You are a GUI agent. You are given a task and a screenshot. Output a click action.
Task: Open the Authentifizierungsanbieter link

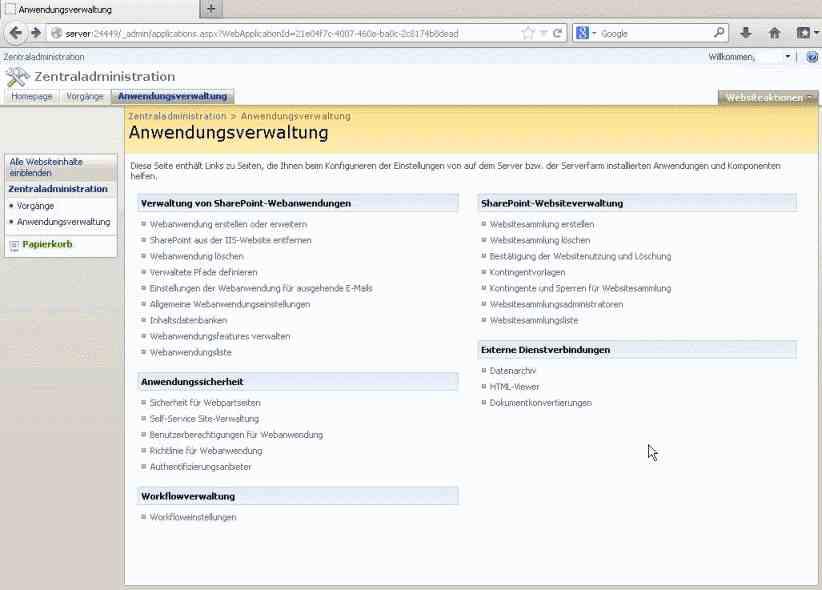pyautogui.click(x=200, y=467)
